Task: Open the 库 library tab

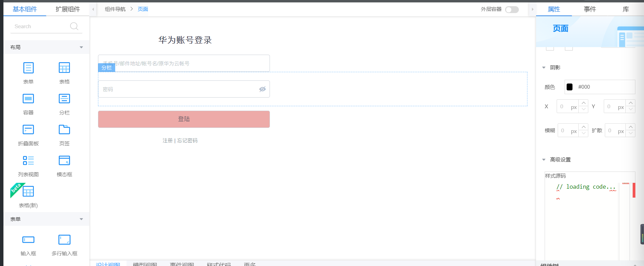Action: (x=626, y=9)
